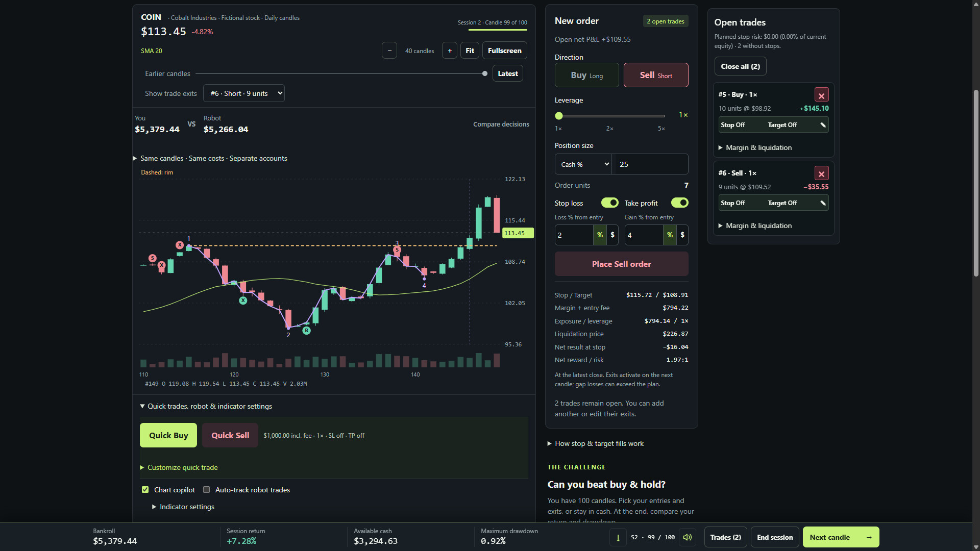Image resolution: width=980 pixels, height=551 pixels.
Task: Collapse Quick trades, robot & indicator settings
Action: click(x=206, y=406)
